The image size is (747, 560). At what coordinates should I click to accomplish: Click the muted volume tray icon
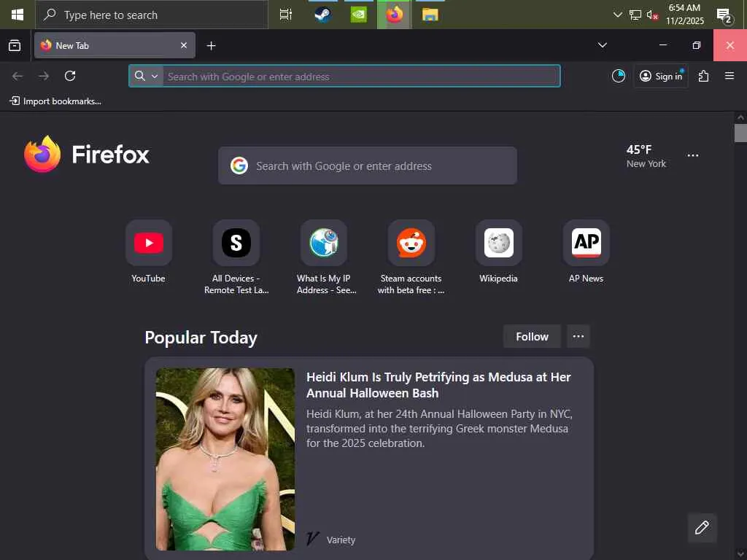pyautogui.click(x=652, y=15)
